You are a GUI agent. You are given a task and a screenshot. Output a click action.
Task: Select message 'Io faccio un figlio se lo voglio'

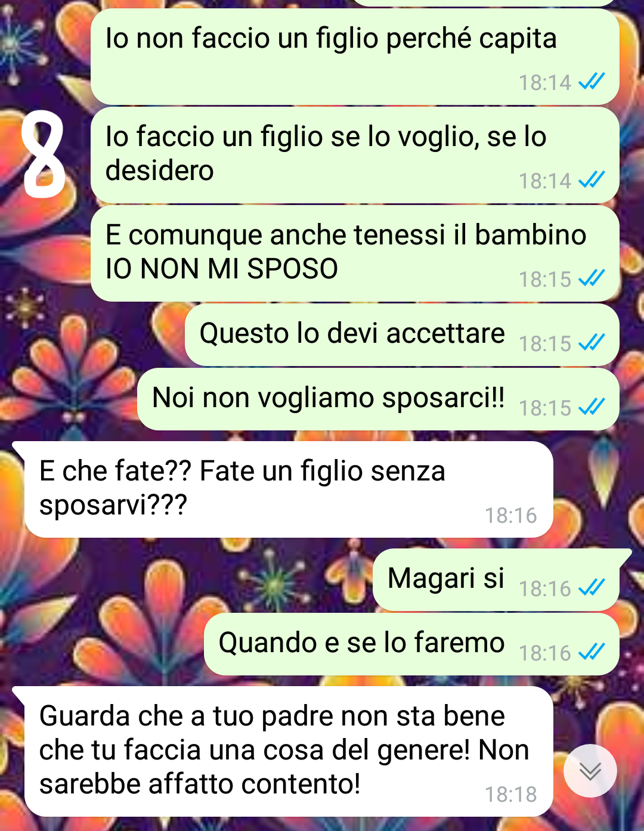tap(355, 155)
